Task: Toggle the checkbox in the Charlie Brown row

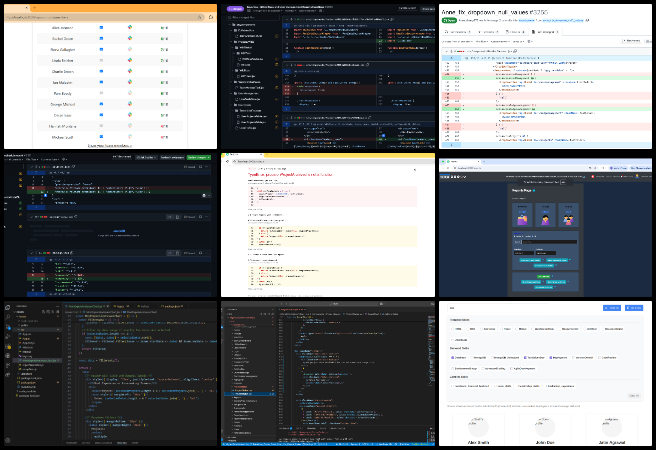Action: [x=101, y=71]
